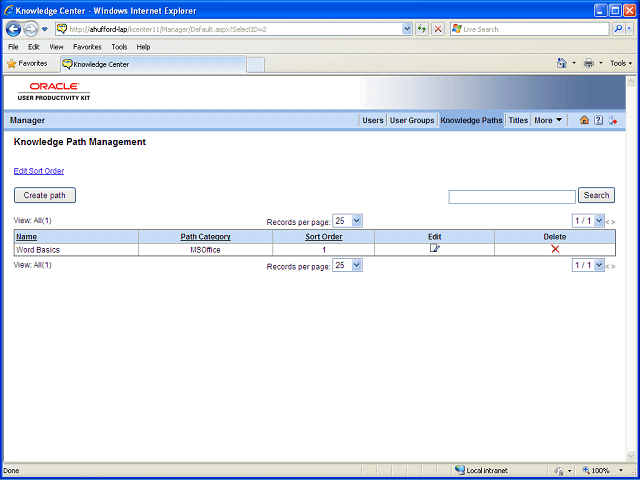This screenshot has width=640, height=480.
Task: Click the vertical scrollbar up arrow
Action: [x=630, y=81]
